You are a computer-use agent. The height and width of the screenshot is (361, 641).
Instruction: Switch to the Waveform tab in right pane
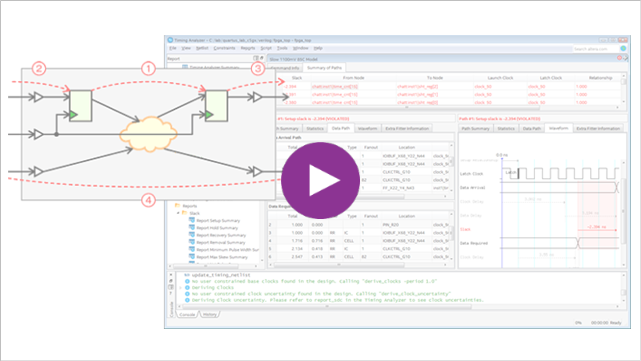[x=558, y=128]
